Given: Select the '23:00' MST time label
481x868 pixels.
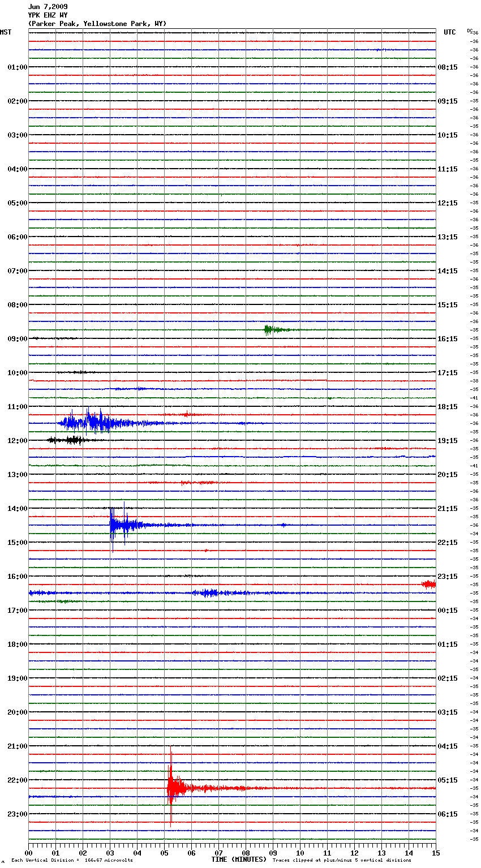Looking at the screenshot, I should pyautogui.click(x=17, y=814).
